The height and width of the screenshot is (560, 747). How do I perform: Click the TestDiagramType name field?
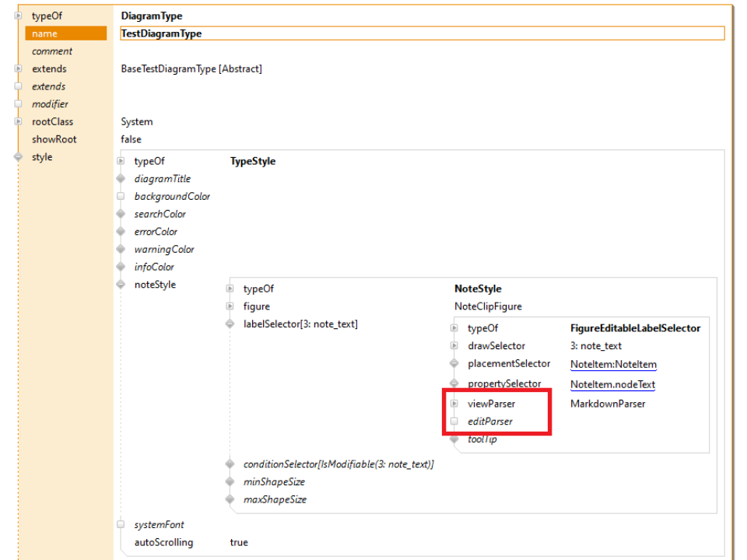pos(422,33)
